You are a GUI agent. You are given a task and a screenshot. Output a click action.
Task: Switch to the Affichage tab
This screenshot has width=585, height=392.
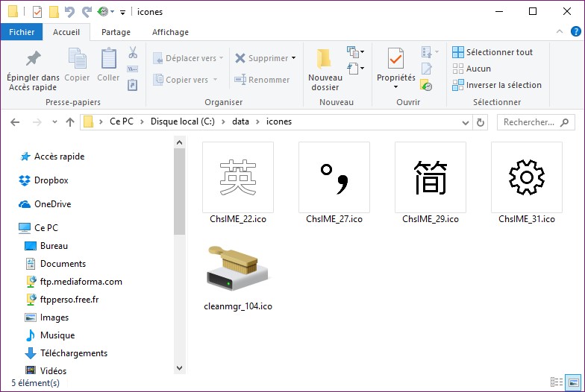(x=170, y=32)
